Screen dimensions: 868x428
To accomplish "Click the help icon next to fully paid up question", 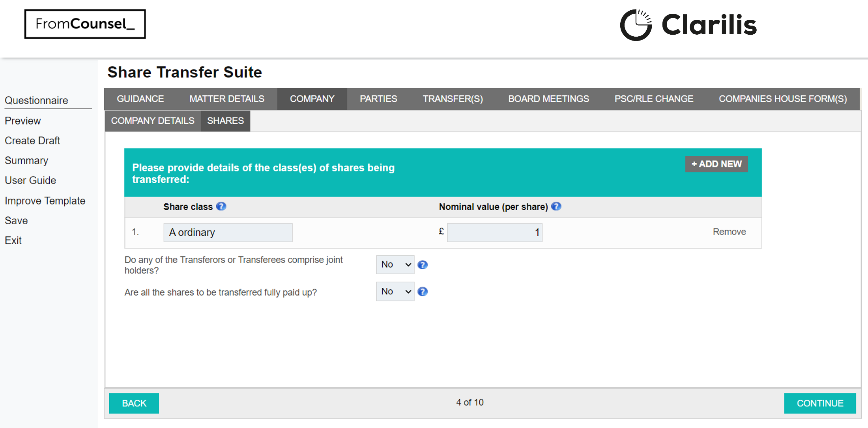I will click(423, 291).
